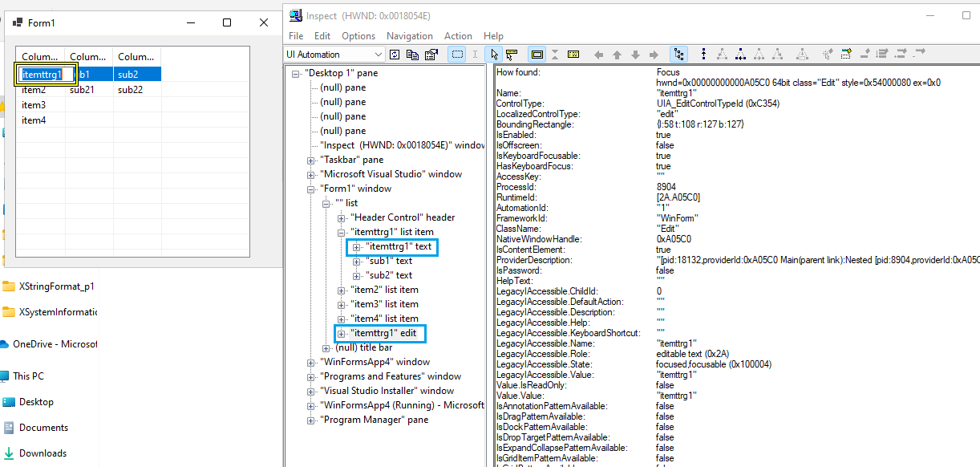Open the on-screen keyboard toolbar icon
Image resolution: width=980 pixels, height=467 pixels.
click(573, 53)
